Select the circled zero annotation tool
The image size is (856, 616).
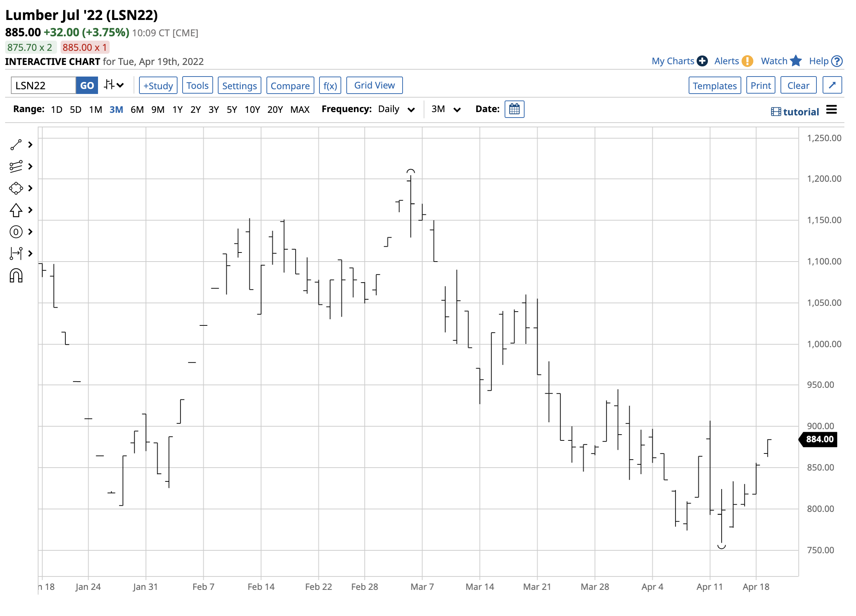pyautogui.click(x=16, y=231)
